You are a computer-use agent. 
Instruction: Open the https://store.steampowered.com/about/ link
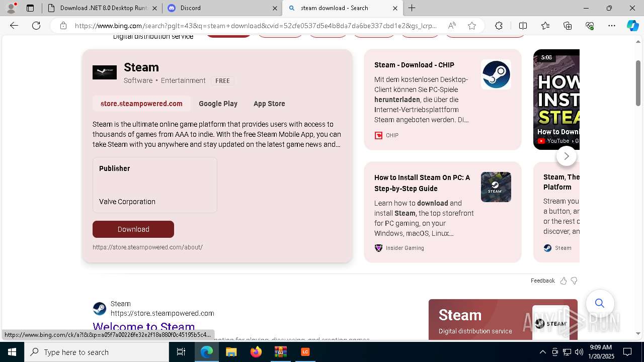click(147, 247)
